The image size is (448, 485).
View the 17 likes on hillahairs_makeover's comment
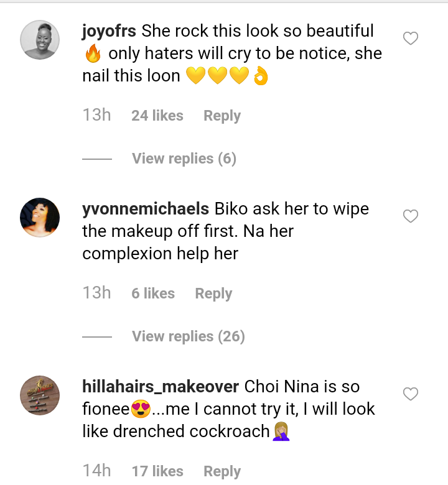pos(157,471)
